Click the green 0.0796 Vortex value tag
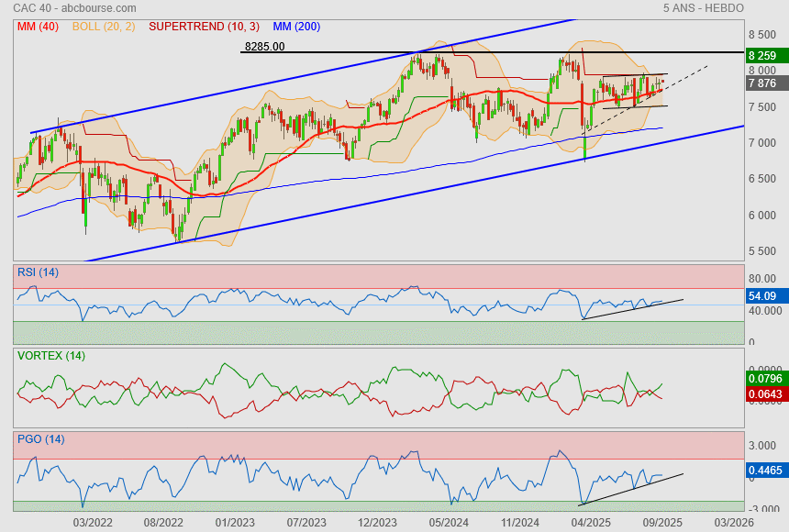The image size is (789, 532). [764, 377]
